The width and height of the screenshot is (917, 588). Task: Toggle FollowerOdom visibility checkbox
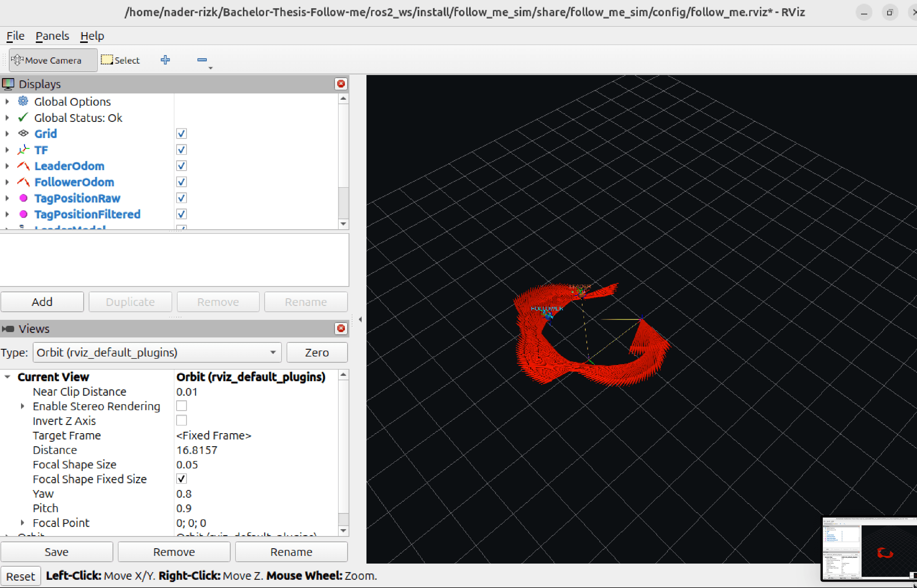point(181,182)
